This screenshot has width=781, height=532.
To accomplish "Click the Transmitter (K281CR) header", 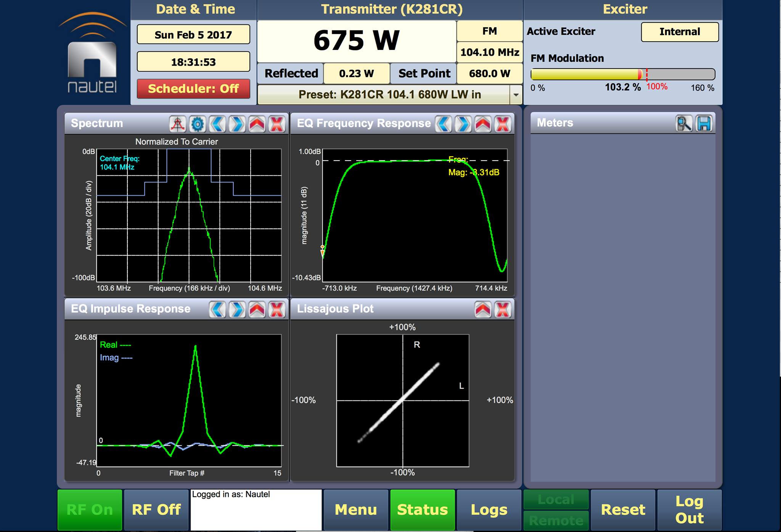I will pyautogui.click(x=392, y=9).
